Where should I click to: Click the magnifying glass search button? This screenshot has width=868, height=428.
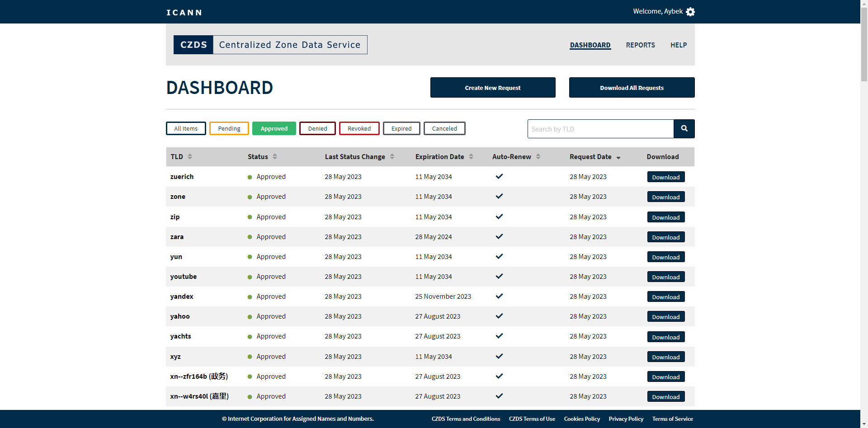[x=684, y=129]
